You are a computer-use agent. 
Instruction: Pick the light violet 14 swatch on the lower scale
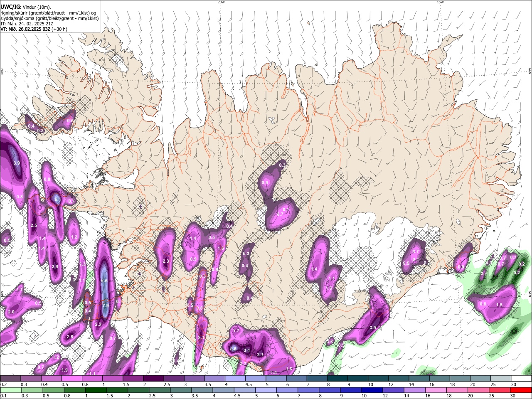click(414, 390)
